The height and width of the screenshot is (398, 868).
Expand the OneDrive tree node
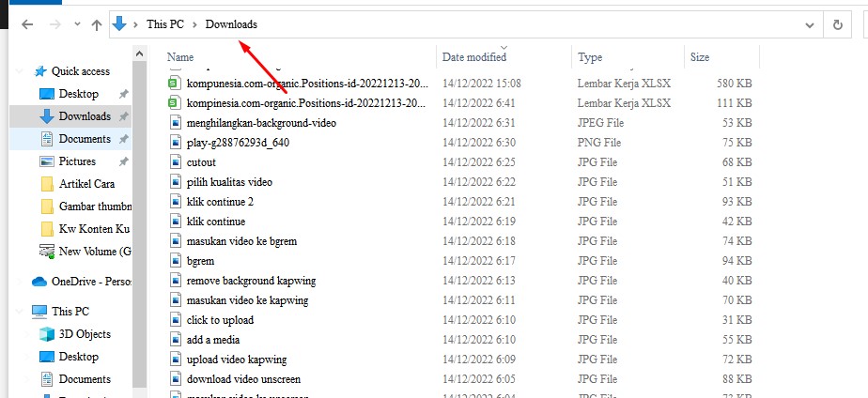[x=20, y=282]
